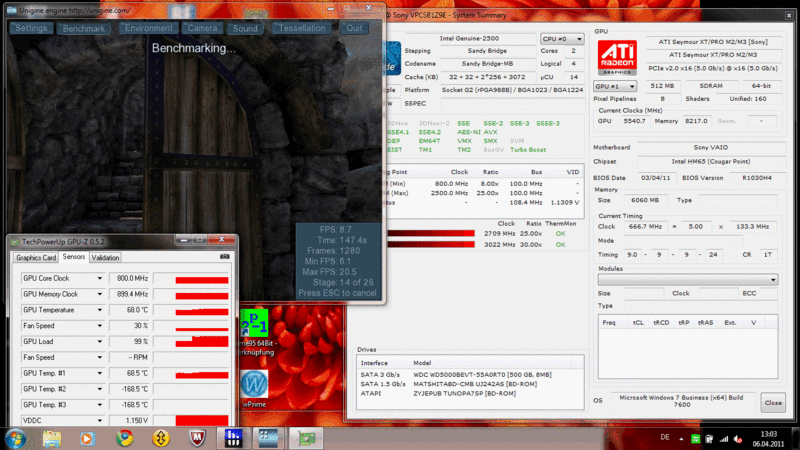
Task: Click the green tray icon
Action: (x=695, y=439)
